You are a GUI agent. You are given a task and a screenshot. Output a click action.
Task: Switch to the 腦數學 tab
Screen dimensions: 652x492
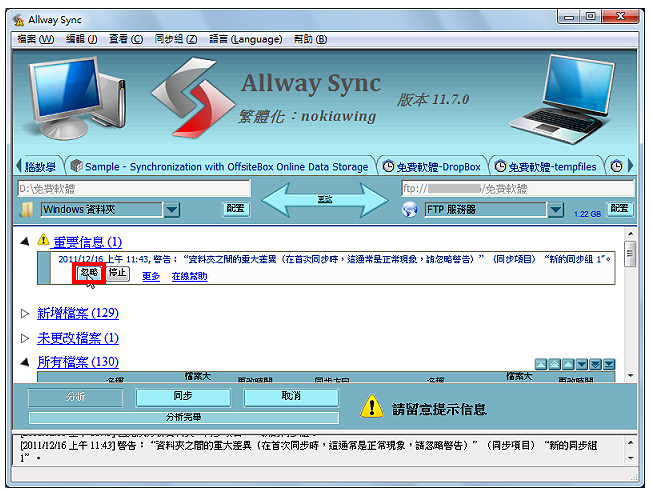click(x=41, y=166)
